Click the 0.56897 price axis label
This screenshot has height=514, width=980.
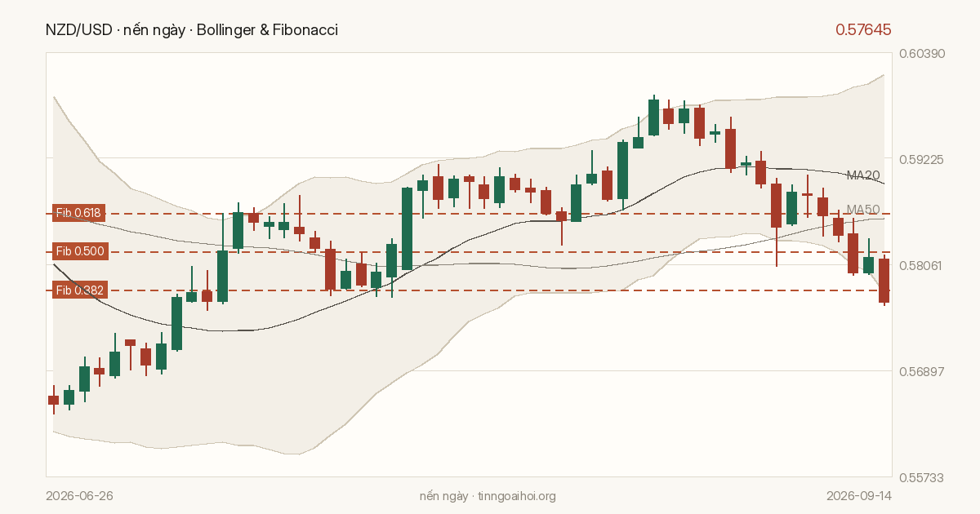pos(922,371)
